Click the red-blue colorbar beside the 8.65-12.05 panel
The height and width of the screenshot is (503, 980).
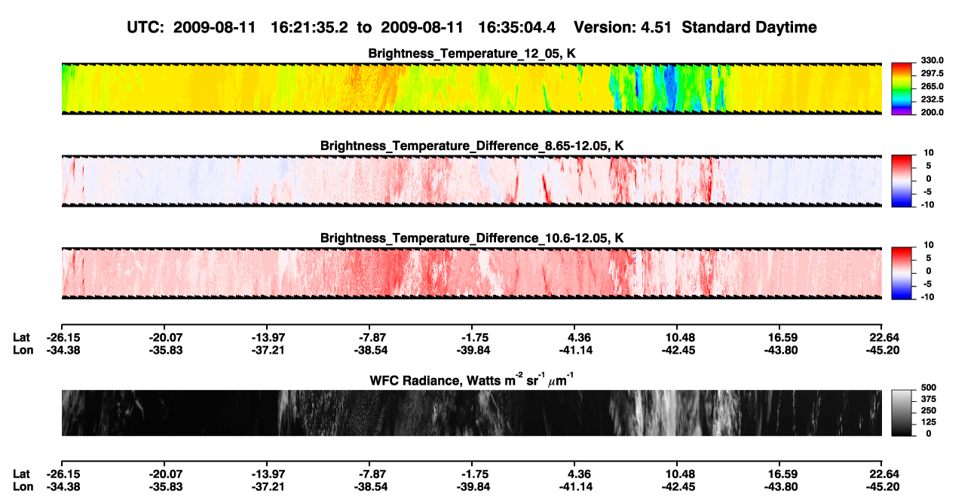902,181
